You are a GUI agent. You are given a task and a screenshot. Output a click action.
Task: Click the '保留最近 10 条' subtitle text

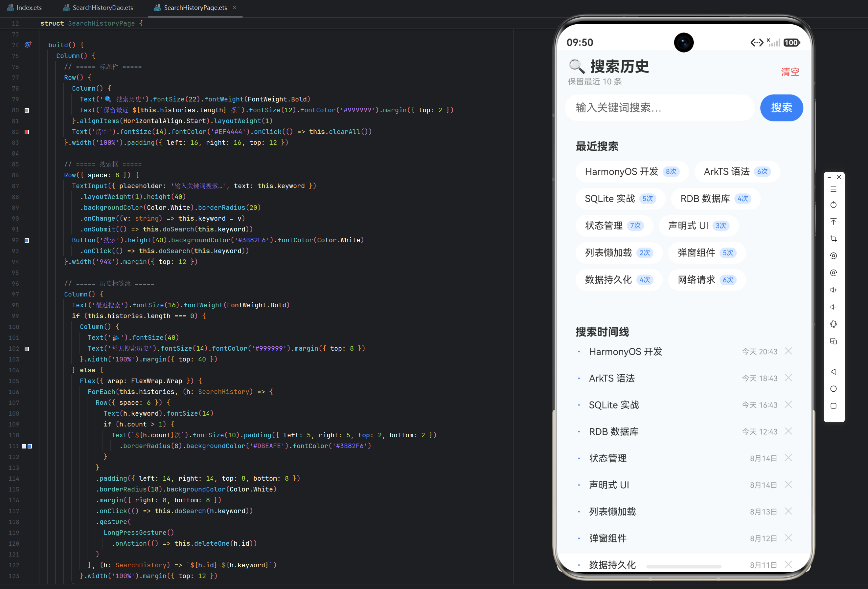tap(595, 82)
